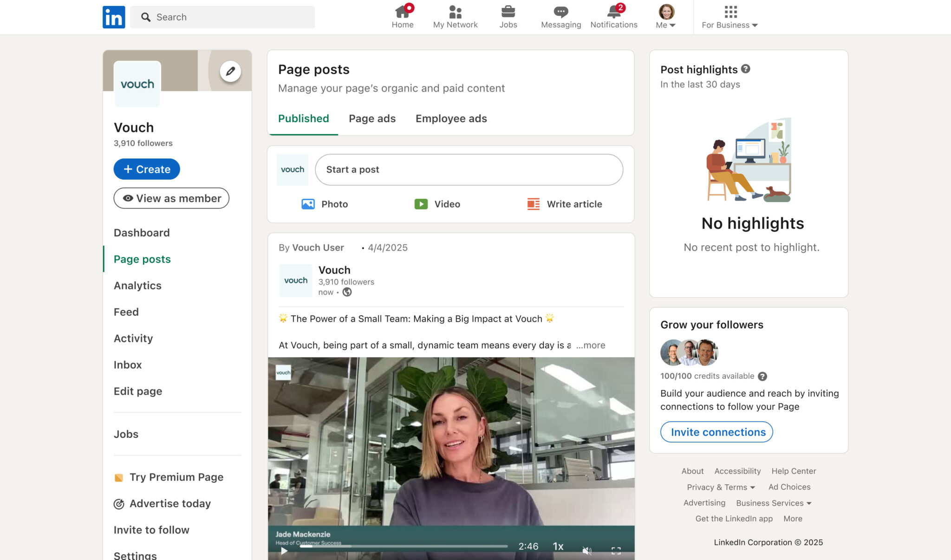Screen dimensions: 951x560
Task: Enter fullscreen on the video
Action: pyautogui.click(x=616, y=551)
